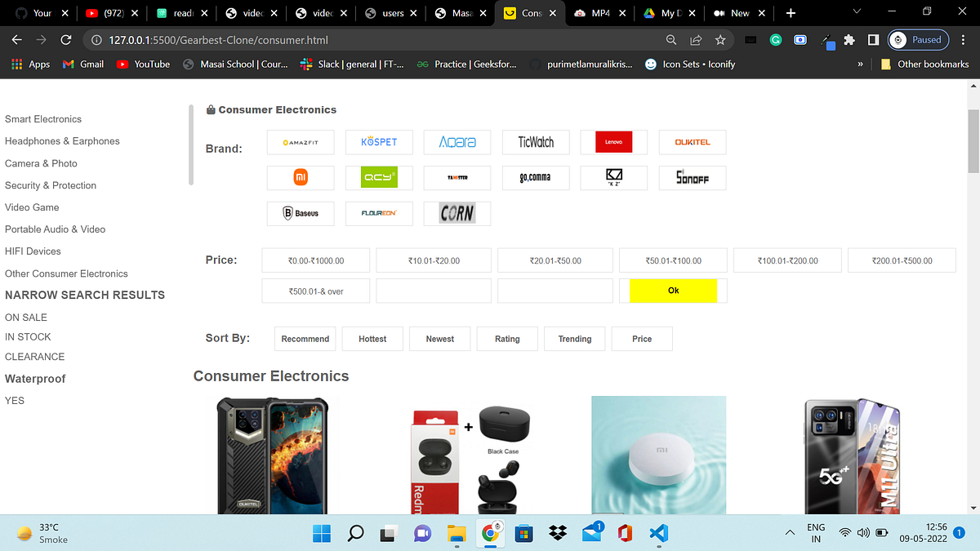The width and height of the screenshot is (980, 551).
Task: Go to Security & Protection category
Action: (x=51, y=185)
